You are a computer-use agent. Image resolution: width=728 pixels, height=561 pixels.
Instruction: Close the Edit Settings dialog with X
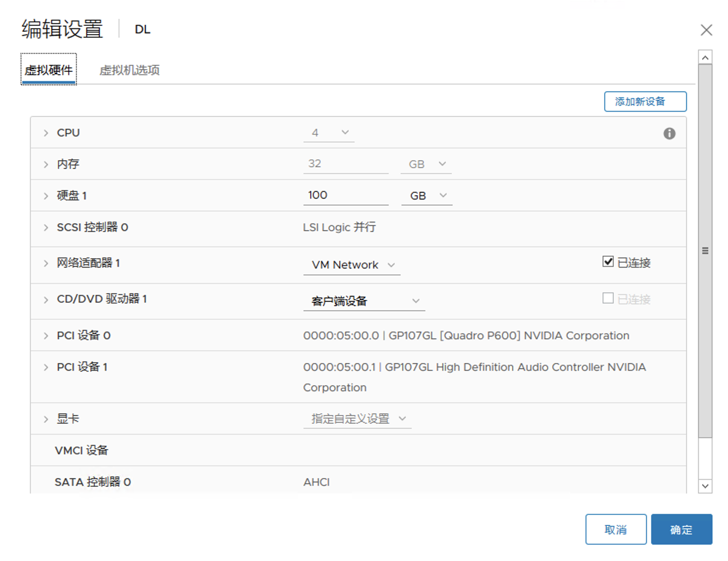click(x=706, y=30)
